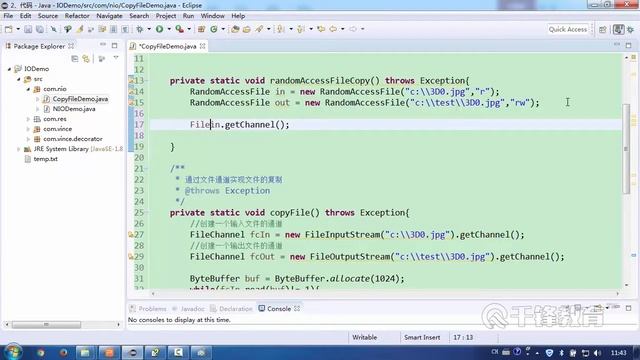640x360 pixels.
Task: Click the Back navigation arrow icon
Action: pos(333,29)
